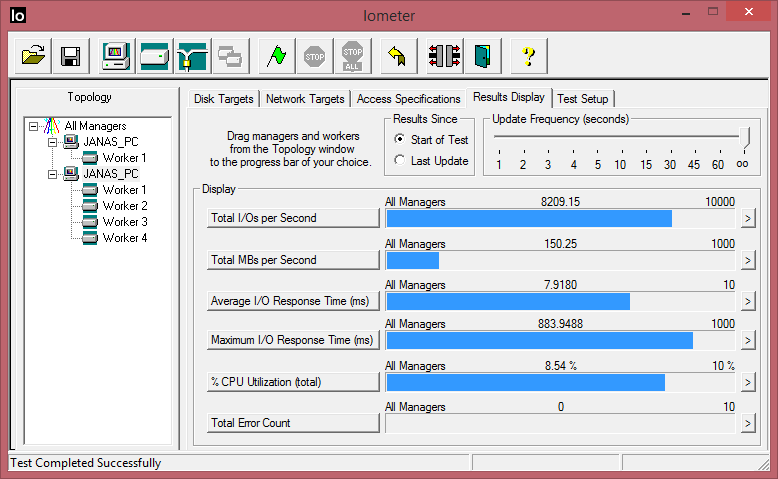Click the green flag Start Tests icon
This screenshot has width=778, height=479.
[276, 56]
